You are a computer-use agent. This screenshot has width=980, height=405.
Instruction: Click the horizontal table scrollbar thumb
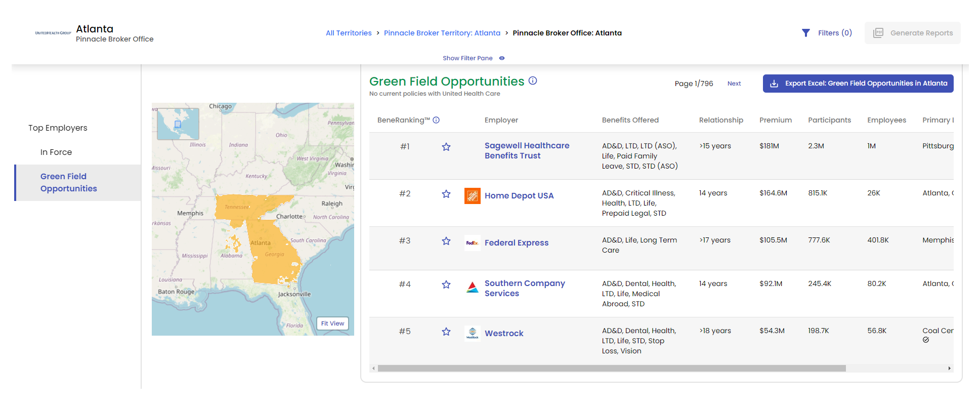(x=612, y=369)
